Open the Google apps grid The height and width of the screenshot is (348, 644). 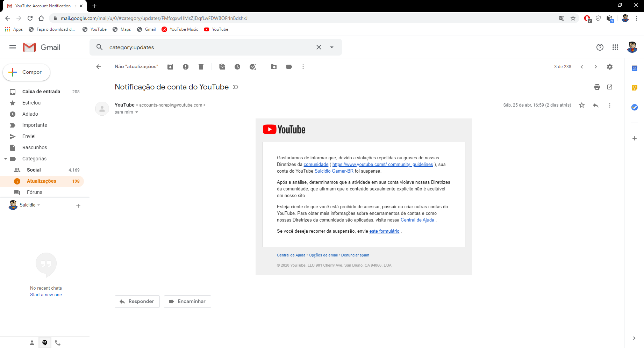tap(615, 47)
